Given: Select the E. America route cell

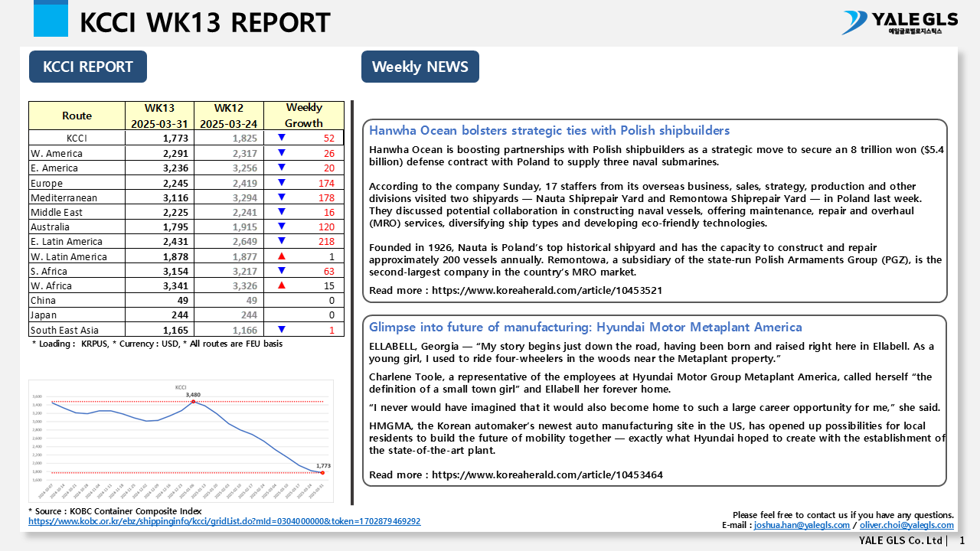Looking at the screenshot, I should point(77,168).
